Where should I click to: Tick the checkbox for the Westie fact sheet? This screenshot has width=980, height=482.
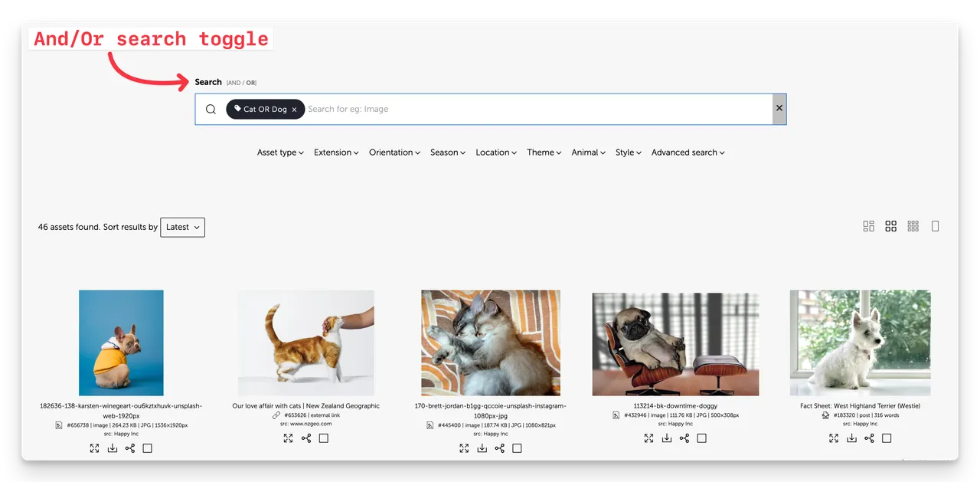coord(887,438)
